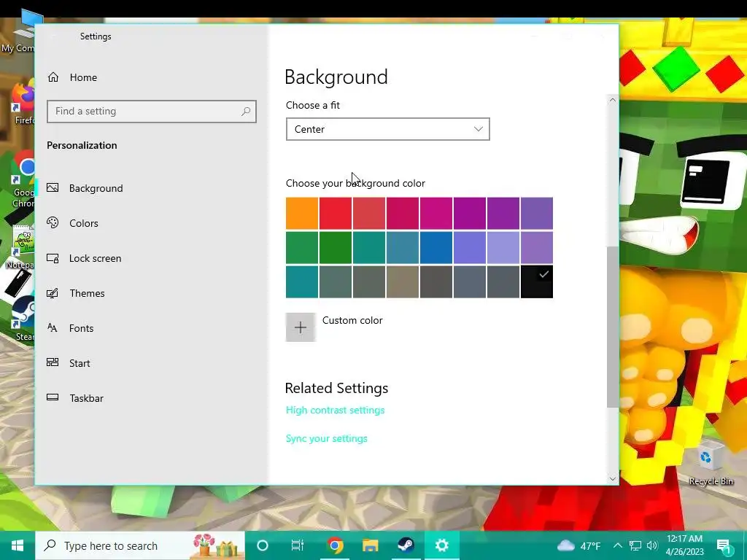The width and height of the screenshot is (747, 560).
Task: Open Sync your settings link
Action: 327,438
